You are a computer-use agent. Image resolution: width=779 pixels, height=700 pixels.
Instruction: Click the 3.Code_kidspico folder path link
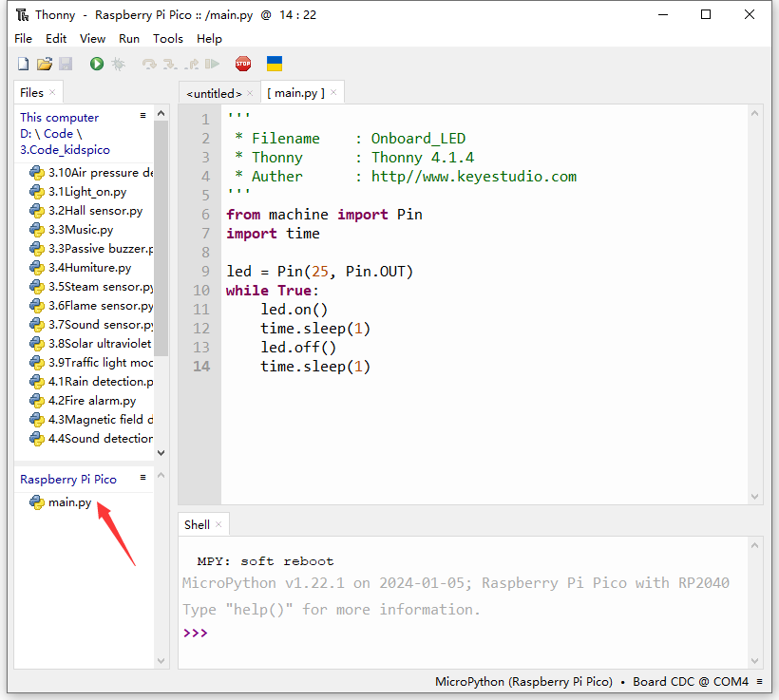click(65, 150)
